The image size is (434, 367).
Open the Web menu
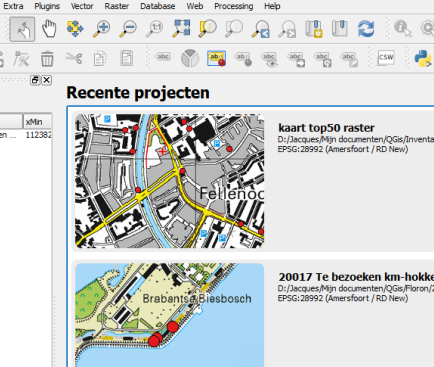(195, 6)
